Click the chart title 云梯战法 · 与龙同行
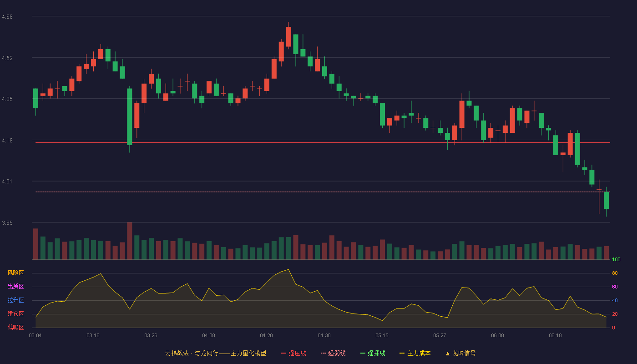Viewport: 637px width, 364px height. click(192, 353)
